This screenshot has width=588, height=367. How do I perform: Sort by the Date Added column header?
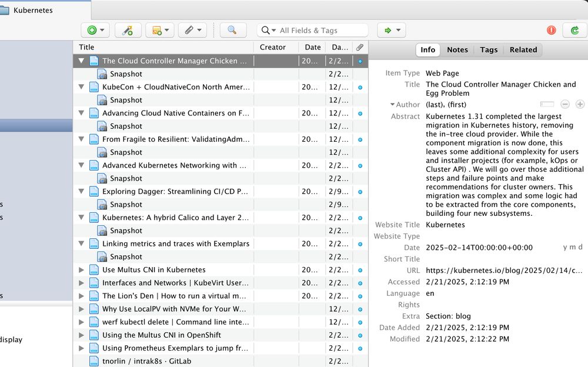339,47
